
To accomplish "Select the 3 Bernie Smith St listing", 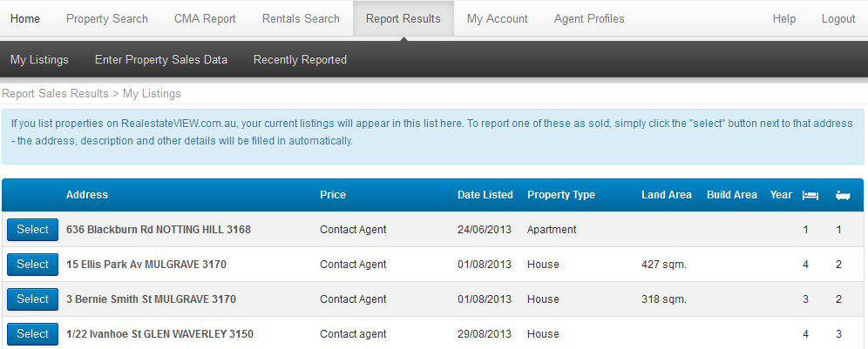I will coord(33,299).
